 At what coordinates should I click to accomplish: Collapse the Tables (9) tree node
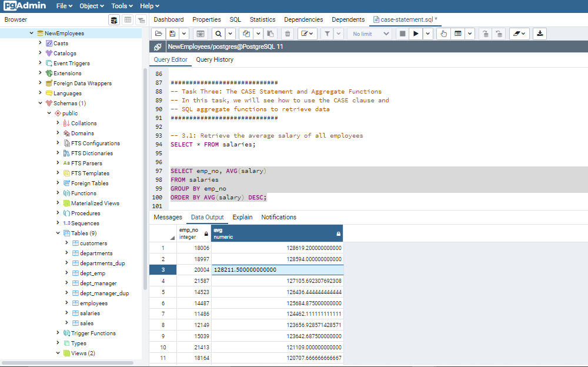click(58, 233)
